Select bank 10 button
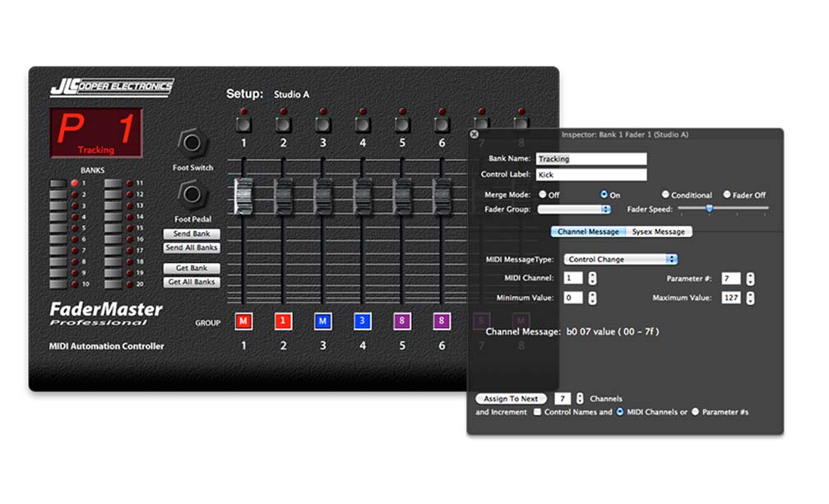This screenshot has height=504, width=829. point(58,284)
